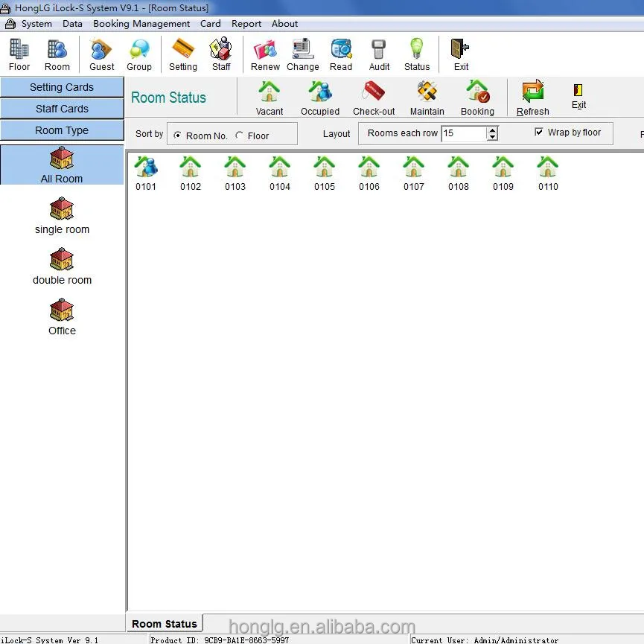Filter rooms by Booking status
Viewport: 644px width, 644px height.
click(477, 98)
